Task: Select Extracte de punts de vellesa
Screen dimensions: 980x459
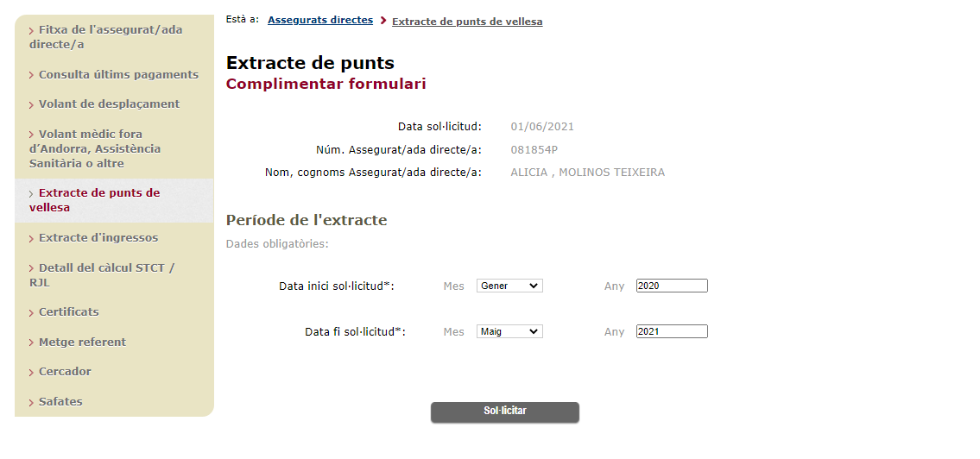Action: [x=95, y=200]
